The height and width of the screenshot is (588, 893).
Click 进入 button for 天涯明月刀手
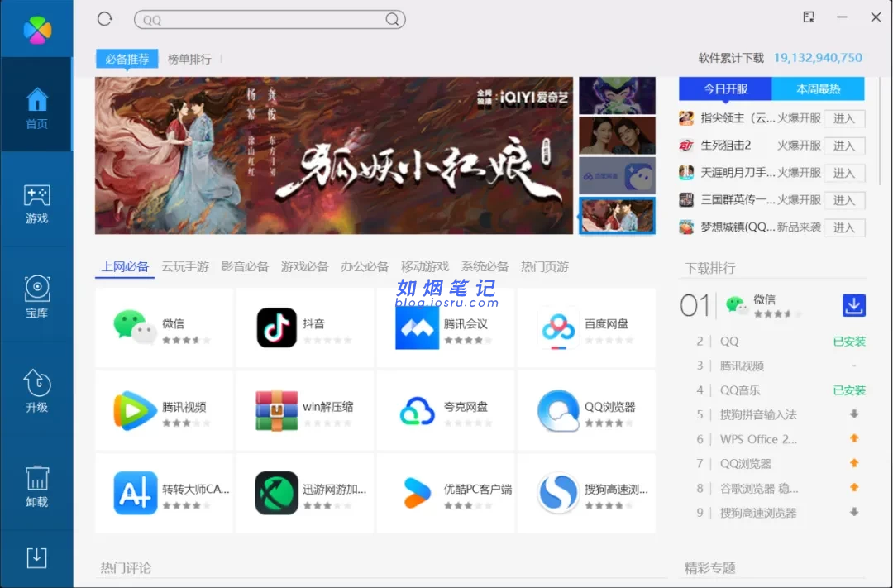tap(844, 173)
